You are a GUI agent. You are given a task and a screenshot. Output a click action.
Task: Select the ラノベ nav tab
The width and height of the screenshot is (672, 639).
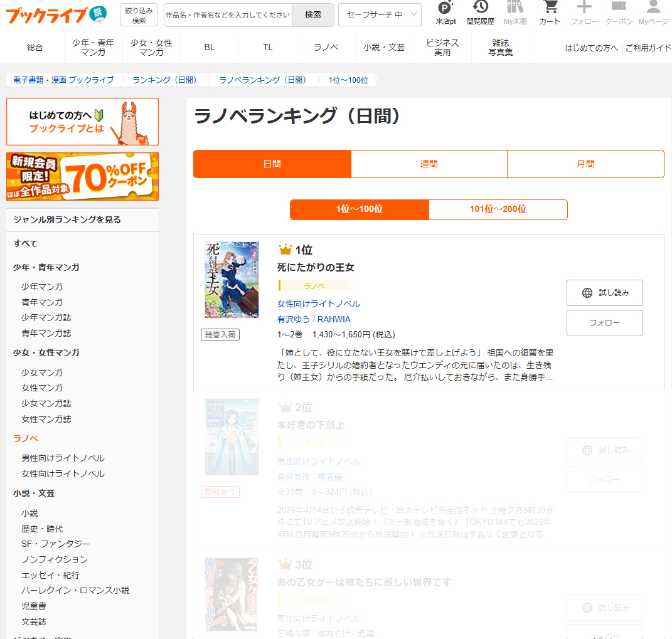[326, 48]
